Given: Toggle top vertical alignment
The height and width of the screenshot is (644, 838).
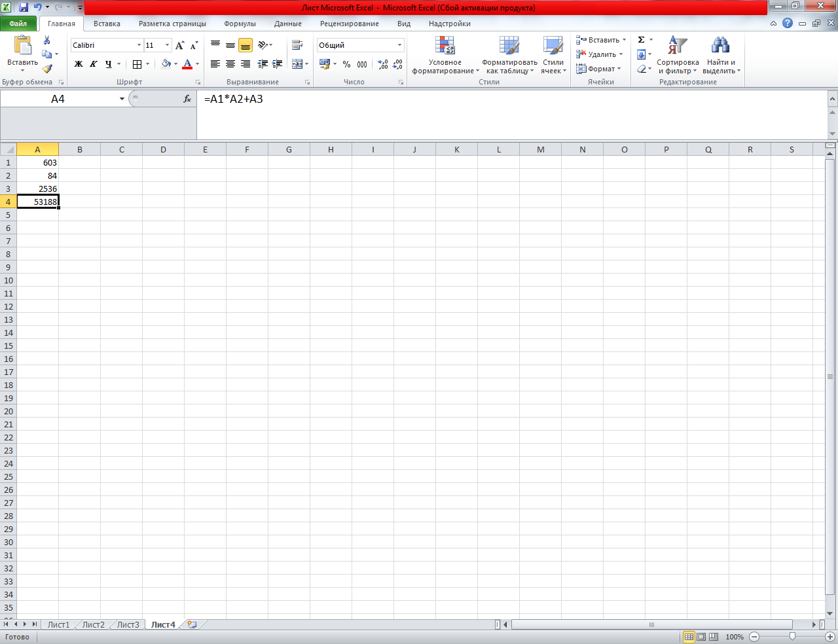Looking at the screenshot, I should pos(215,45).
